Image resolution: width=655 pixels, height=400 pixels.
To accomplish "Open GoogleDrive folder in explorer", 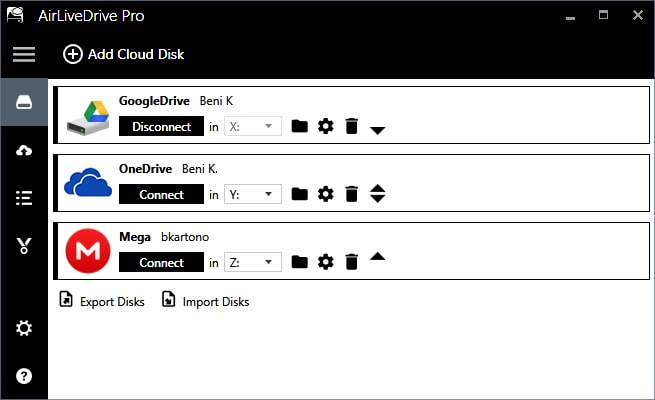I will [300, 126].
